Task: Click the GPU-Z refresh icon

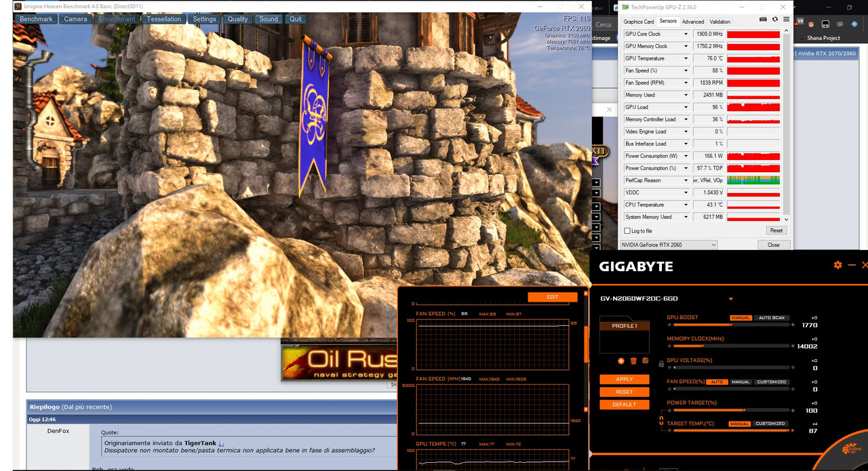Action: point(774,20)
